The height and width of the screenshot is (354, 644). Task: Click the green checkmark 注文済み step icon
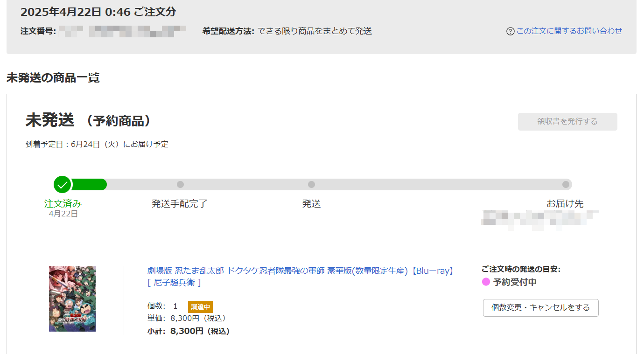point(63,185)
